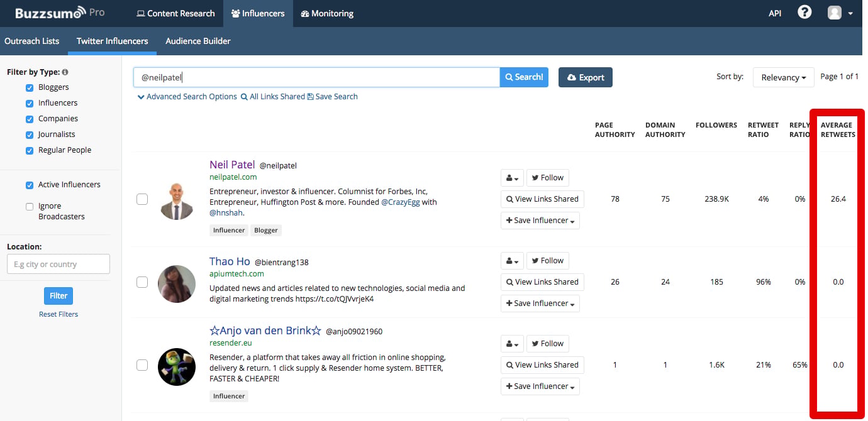The image size is (868, 421).
Task: Click the Influencer tag on Neil Patel
Action: pos(229,230)
